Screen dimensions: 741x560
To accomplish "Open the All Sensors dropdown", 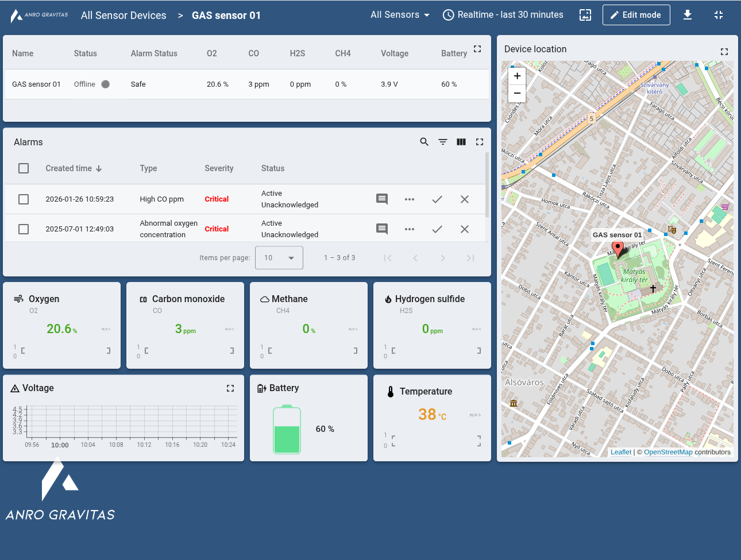I will (x=400, y=15).
